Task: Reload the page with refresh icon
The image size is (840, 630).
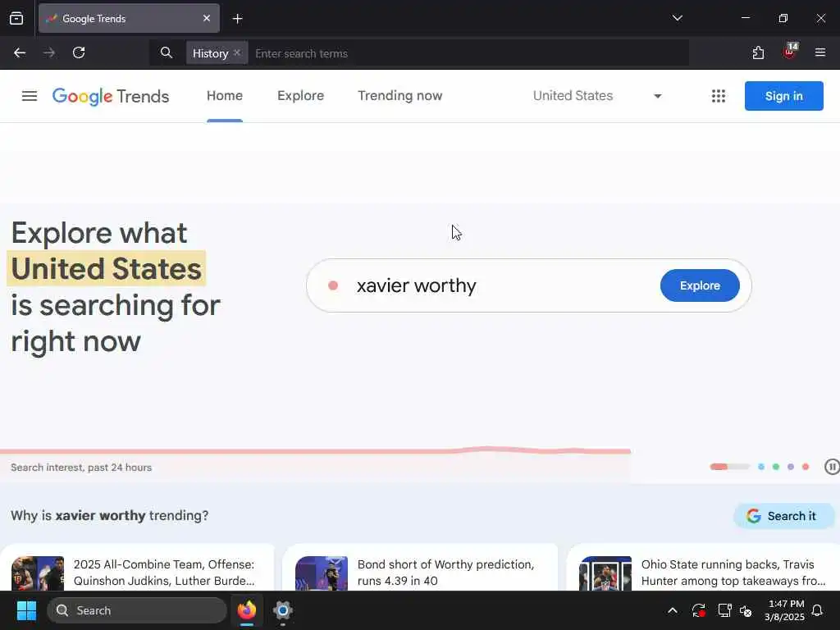Action: click(79, 52)
